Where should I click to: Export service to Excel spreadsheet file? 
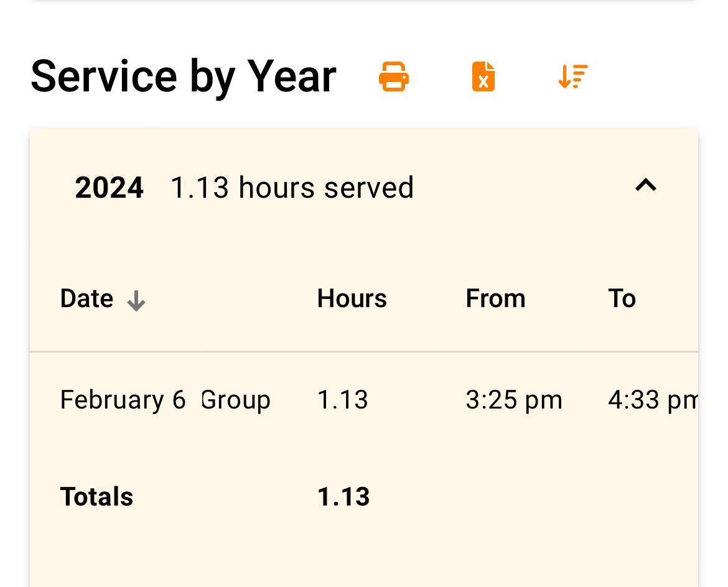(483, 76)
